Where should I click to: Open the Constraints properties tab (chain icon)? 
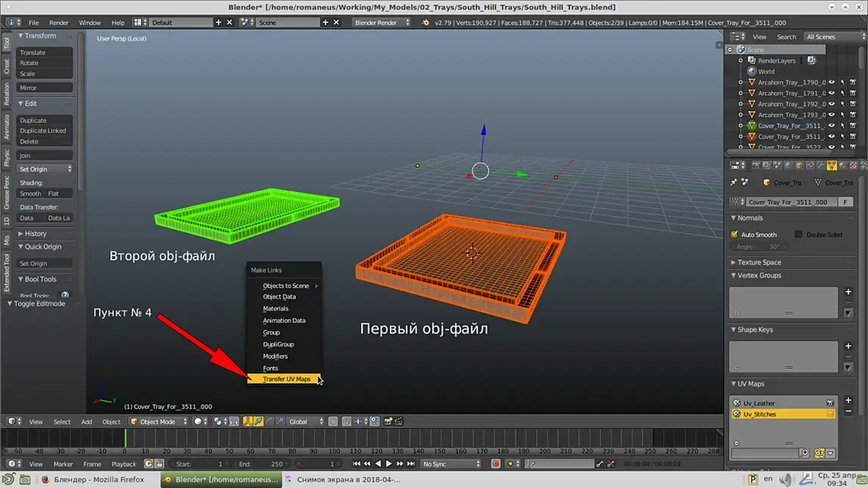click(x=810, y=165)
